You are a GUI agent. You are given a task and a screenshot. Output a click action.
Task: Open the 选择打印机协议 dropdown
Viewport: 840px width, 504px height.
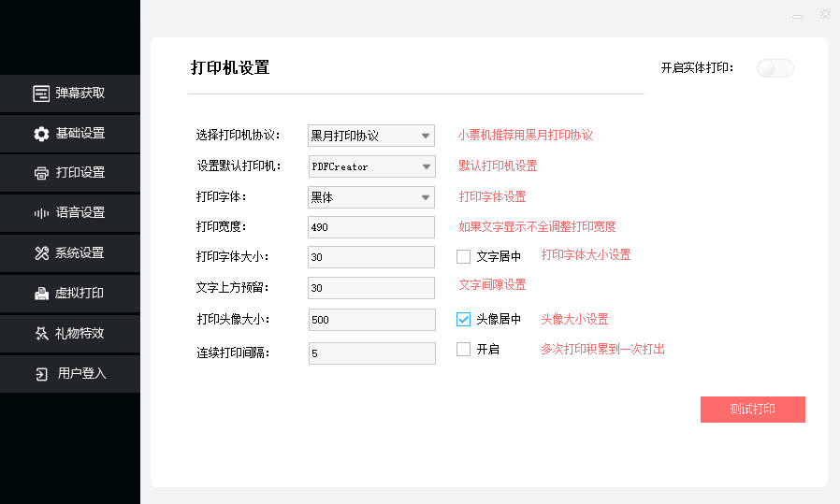pos(371,136)
